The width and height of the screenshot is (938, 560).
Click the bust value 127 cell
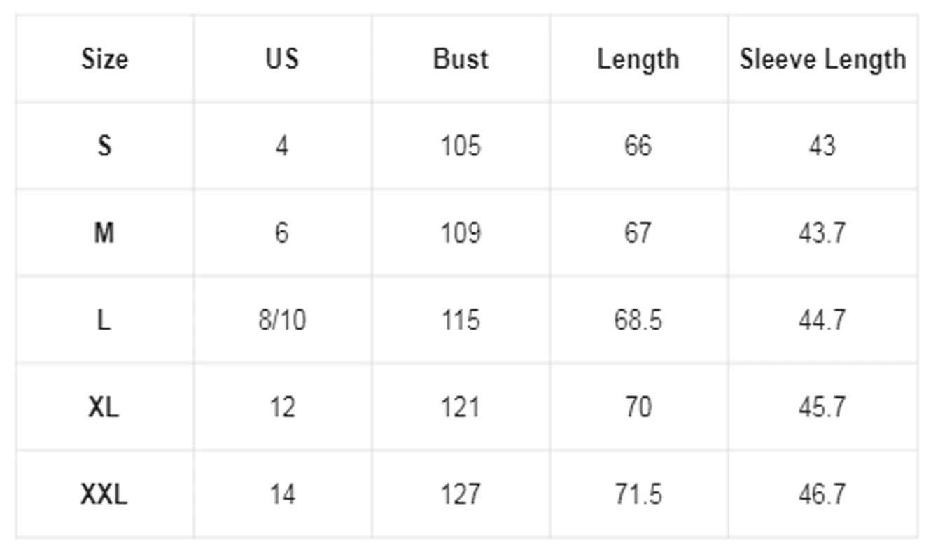461,495
